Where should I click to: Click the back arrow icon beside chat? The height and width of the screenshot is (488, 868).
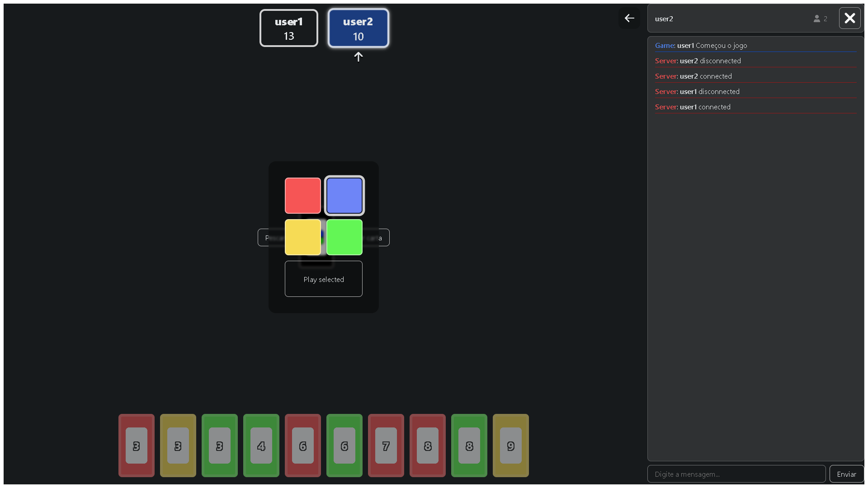629,18
